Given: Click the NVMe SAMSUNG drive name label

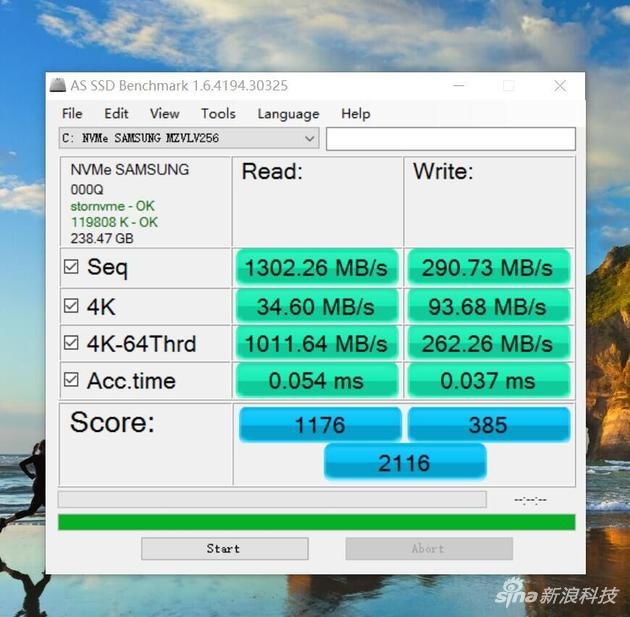Looking at the screenshot, I should pos(129,170).
